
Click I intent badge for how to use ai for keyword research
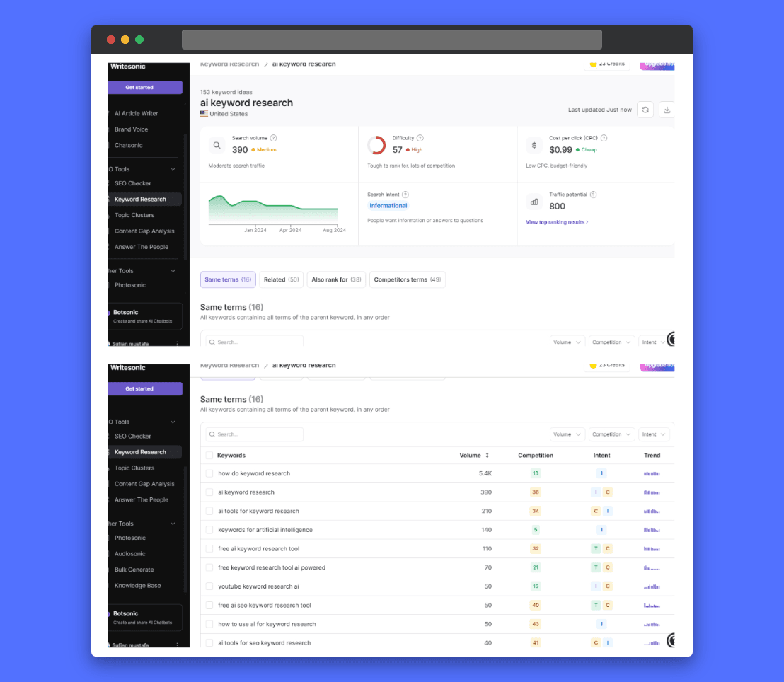click(601, 624)
